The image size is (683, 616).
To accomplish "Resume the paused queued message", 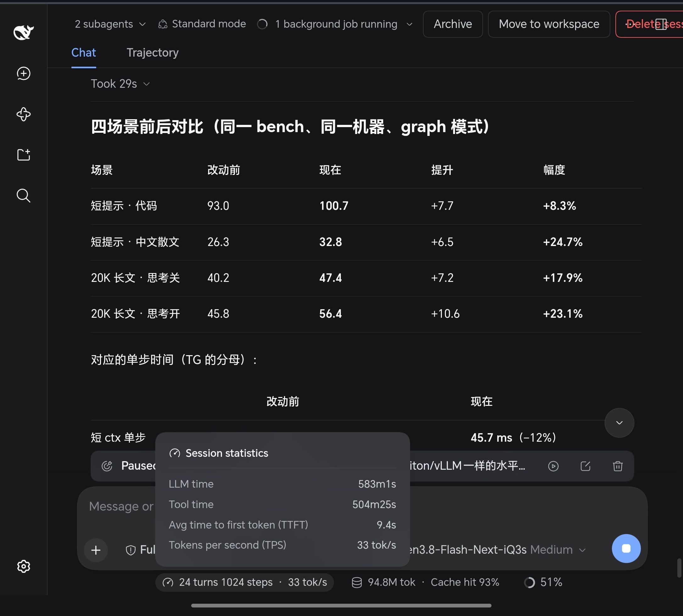I will pos(553,466).
